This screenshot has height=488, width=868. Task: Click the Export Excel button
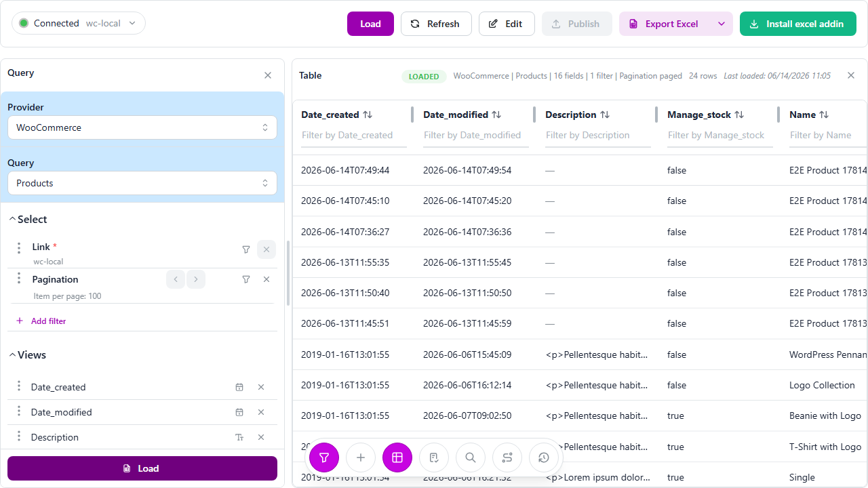click(665, 24)
